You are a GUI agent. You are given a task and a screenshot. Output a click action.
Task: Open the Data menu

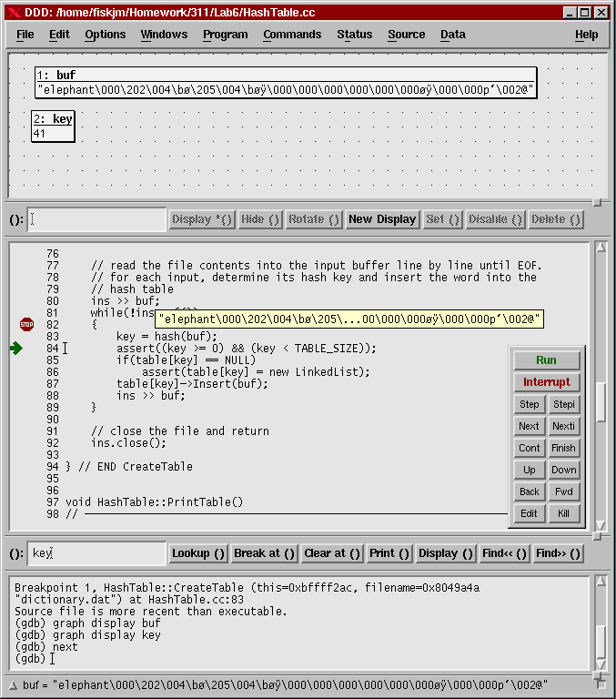tap(452, 35)
